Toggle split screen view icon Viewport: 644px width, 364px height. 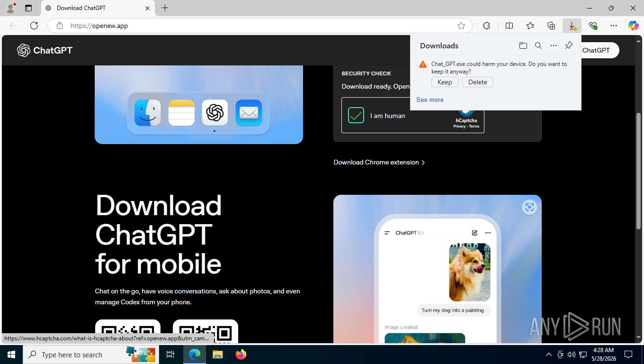[509, 26]
